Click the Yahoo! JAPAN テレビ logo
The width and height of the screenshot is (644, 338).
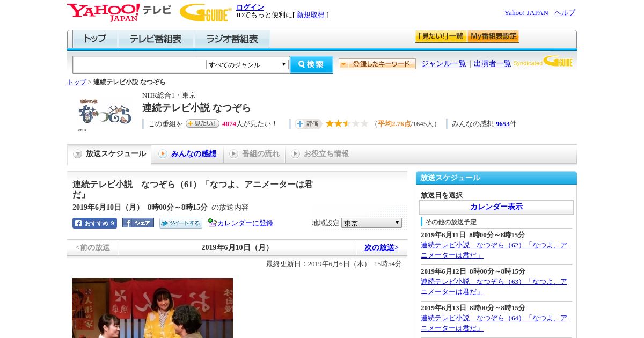tap(119, 12)
